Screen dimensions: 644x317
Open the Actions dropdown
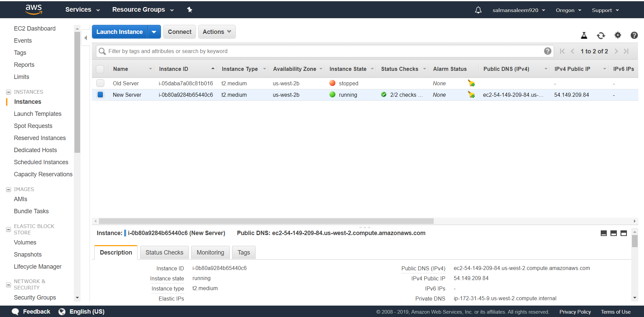(x=217, y=32)
